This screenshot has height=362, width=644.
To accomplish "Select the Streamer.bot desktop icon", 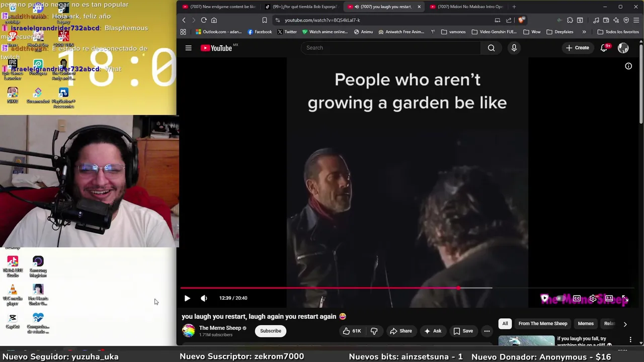I will [38, 96].
